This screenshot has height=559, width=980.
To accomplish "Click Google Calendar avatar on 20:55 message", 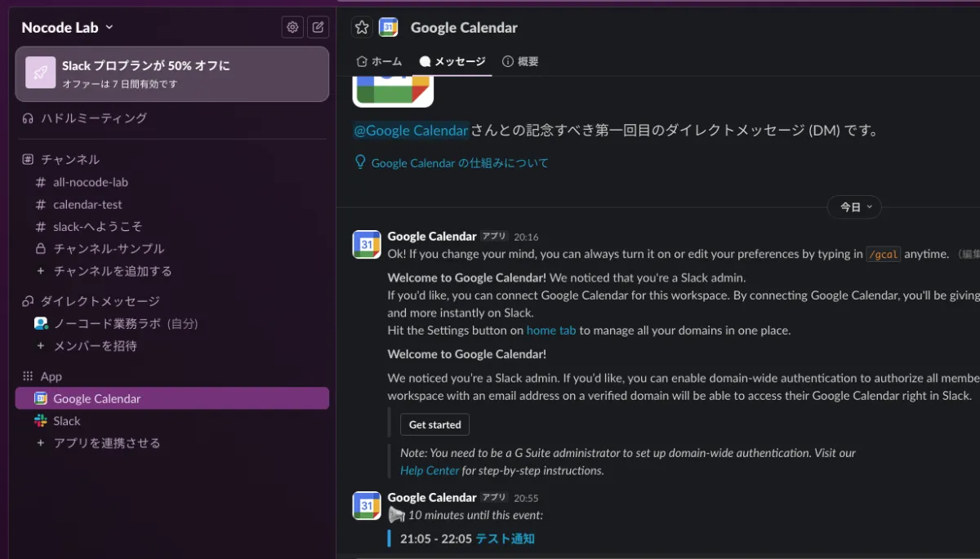I will pyautogui.click(x=367, y=505).
